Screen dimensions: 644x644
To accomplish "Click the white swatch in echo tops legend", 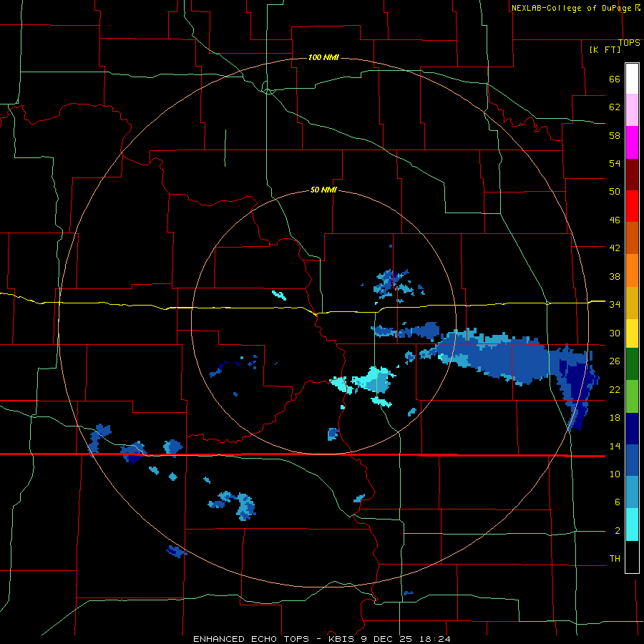I will click(632, 79).
